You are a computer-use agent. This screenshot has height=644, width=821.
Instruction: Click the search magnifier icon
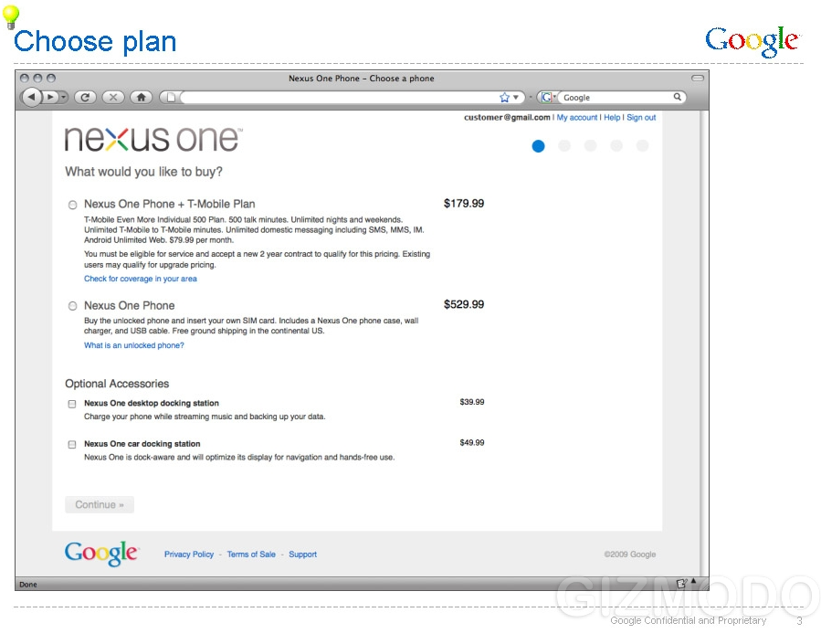coord(678,97)
